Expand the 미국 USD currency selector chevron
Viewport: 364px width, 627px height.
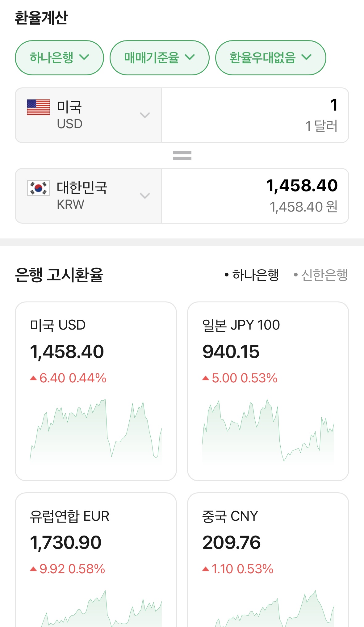[145, 115]
